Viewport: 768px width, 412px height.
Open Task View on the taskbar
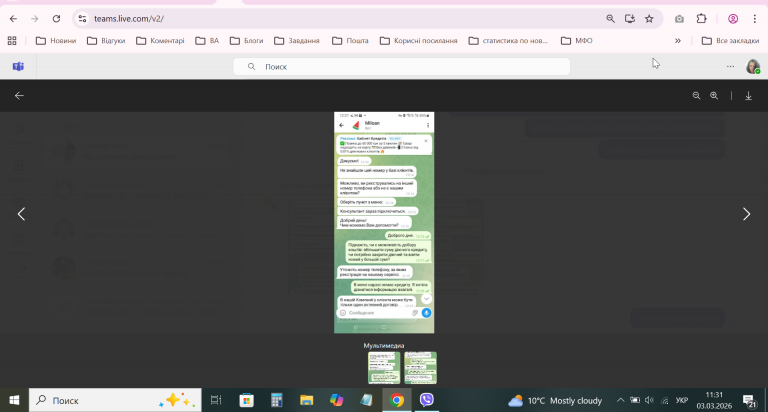(x=216, y=400)
